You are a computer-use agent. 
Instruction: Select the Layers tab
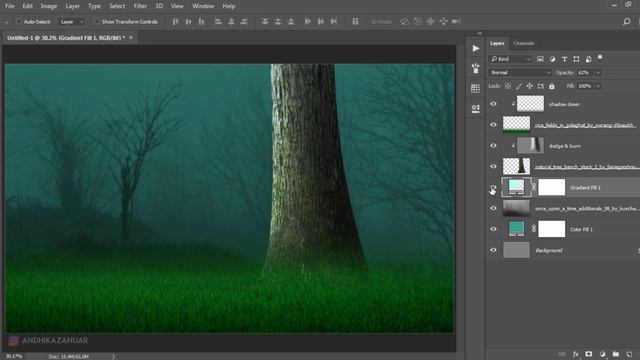coord(497,43)
